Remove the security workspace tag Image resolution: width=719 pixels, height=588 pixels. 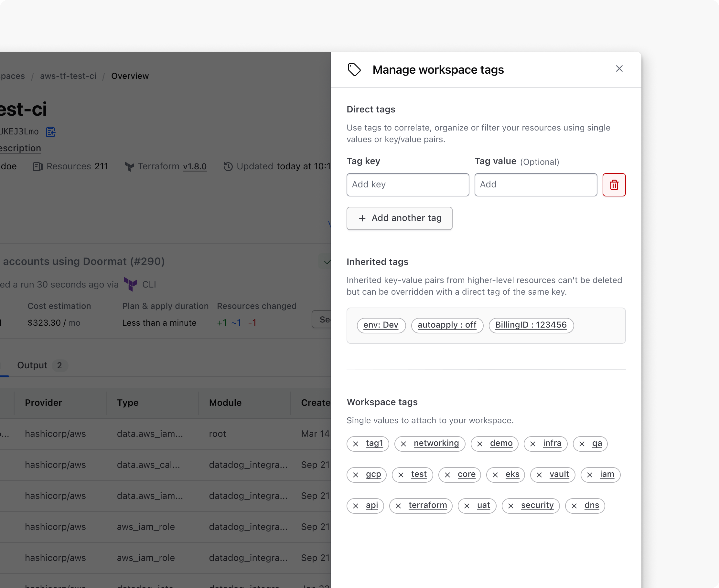(511, 506)
